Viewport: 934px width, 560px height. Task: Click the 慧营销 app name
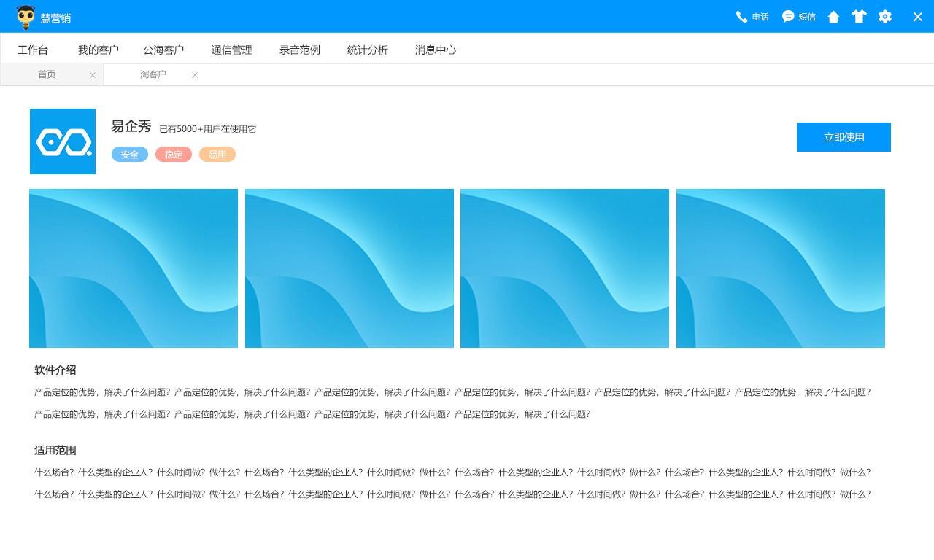(55, 18)
